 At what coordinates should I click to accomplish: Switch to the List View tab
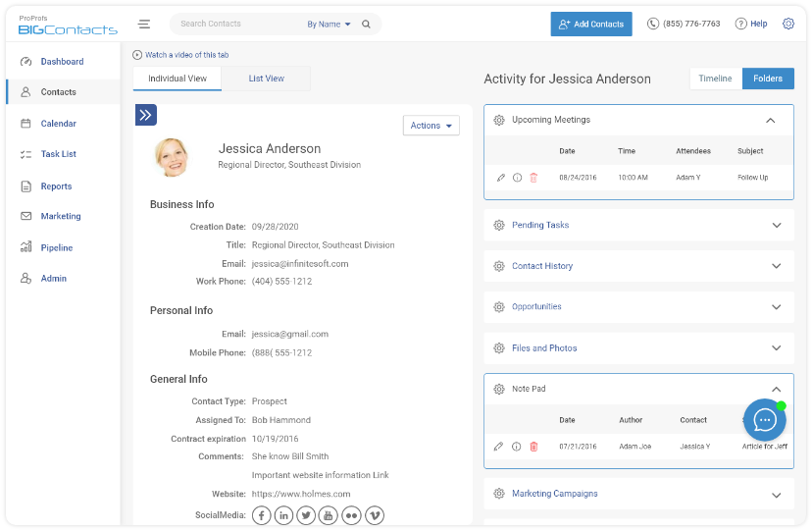(x=266, y=79)
